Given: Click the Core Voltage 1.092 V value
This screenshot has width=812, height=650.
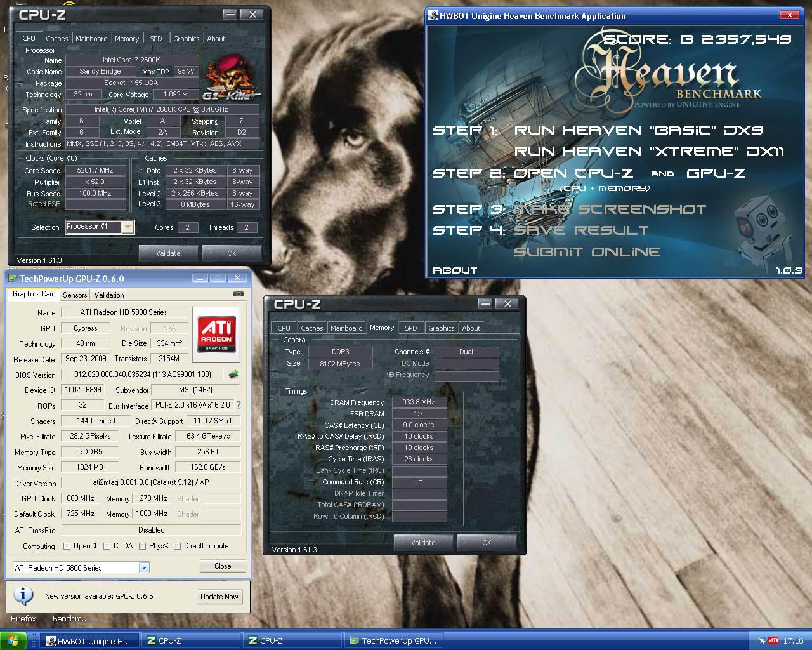Looking at the screenshot, I should click(176, 94).
